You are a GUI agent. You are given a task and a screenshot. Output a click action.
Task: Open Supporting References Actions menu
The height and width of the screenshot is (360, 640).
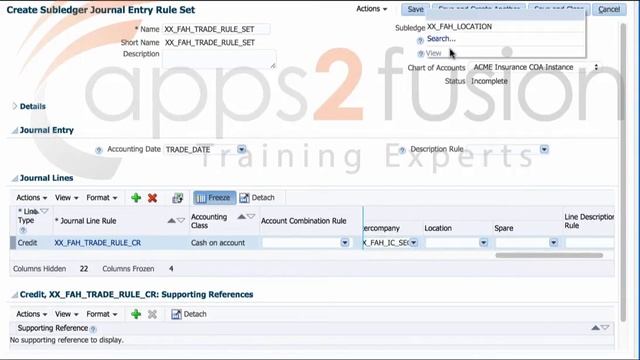(31, 314)
